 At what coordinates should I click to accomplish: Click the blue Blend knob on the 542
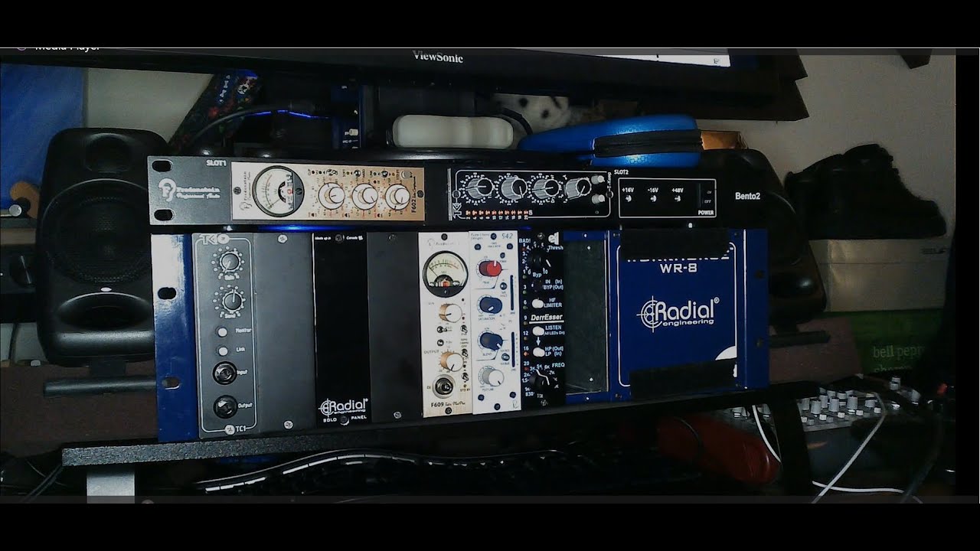(491, 341)
